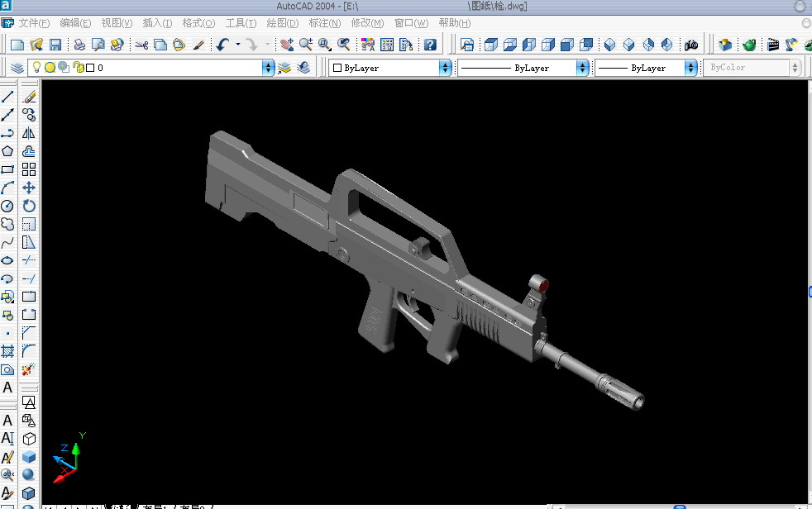
Task: Open the 视图(V) menu
Action: pos(117,23)
